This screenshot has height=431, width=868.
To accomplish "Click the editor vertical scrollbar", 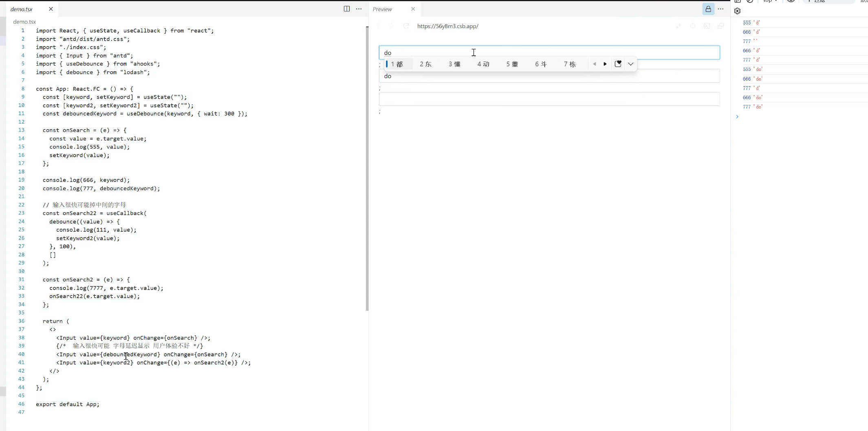I will (x=367, y=169).
